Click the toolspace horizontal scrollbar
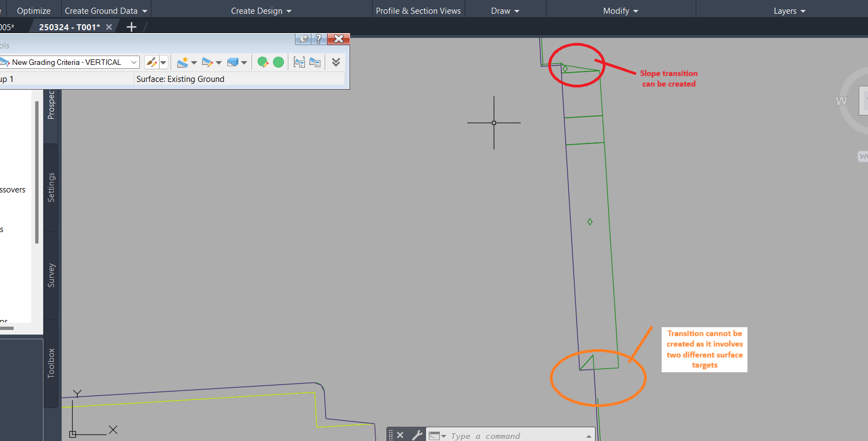This screenshot has width=868, height=441. 7,328
